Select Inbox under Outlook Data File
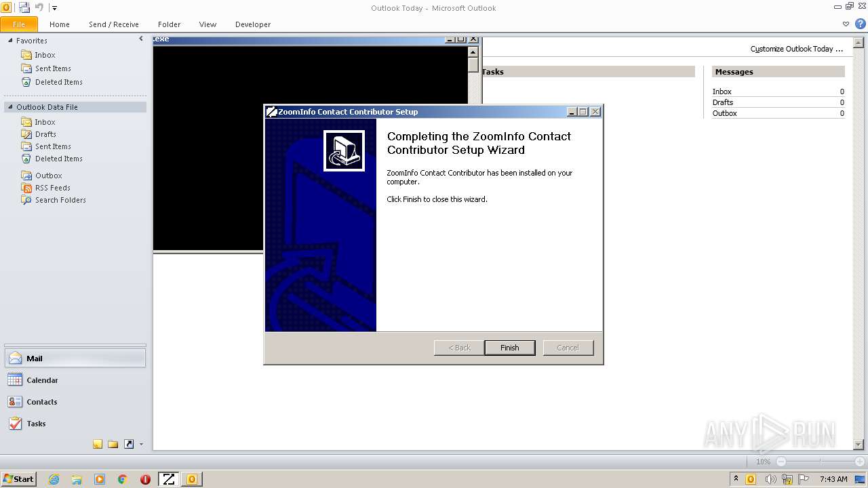This screenshot has width=868, height=488. 45,122
